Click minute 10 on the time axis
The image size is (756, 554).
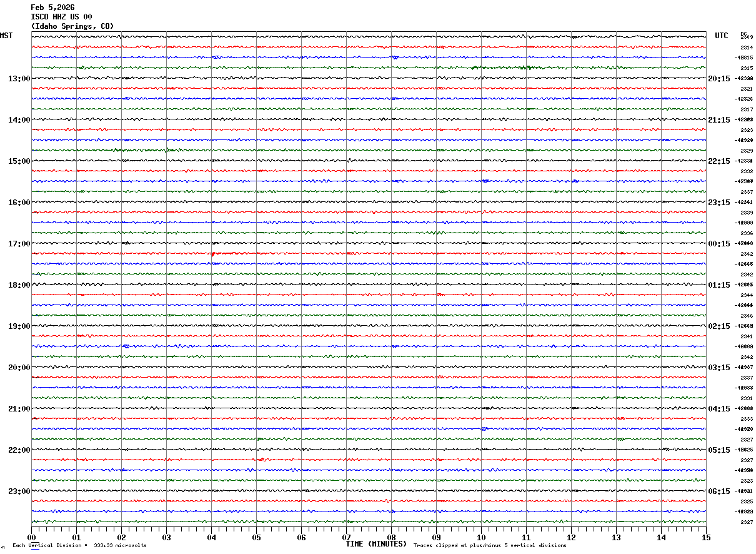coord(481,537)
